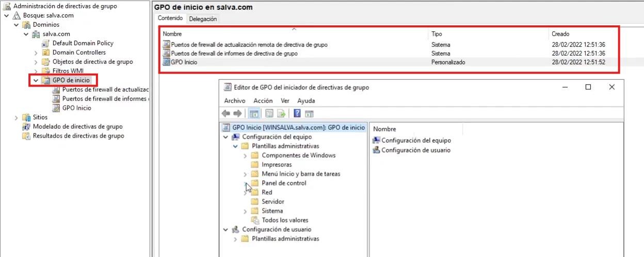644x257 pixels.
Task: Select Panel de control folder
Action: [x=284, y=183]
